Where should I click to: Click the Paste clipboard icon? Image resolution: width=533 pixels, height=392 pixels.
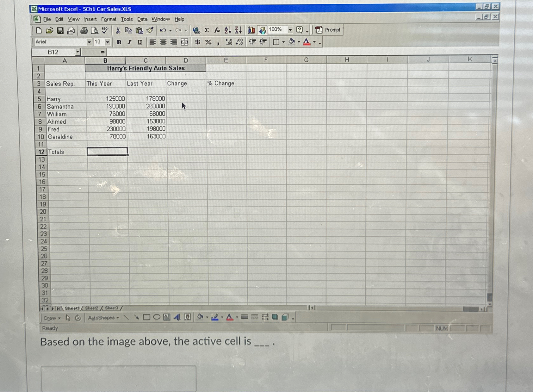pyautogui.click(x=139, y=30)
